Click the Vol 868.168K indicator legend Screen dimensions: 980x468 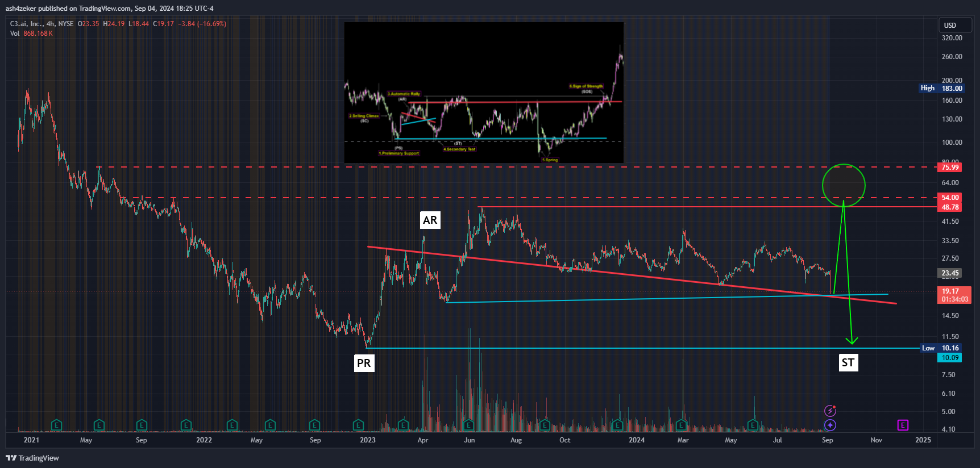31,34
